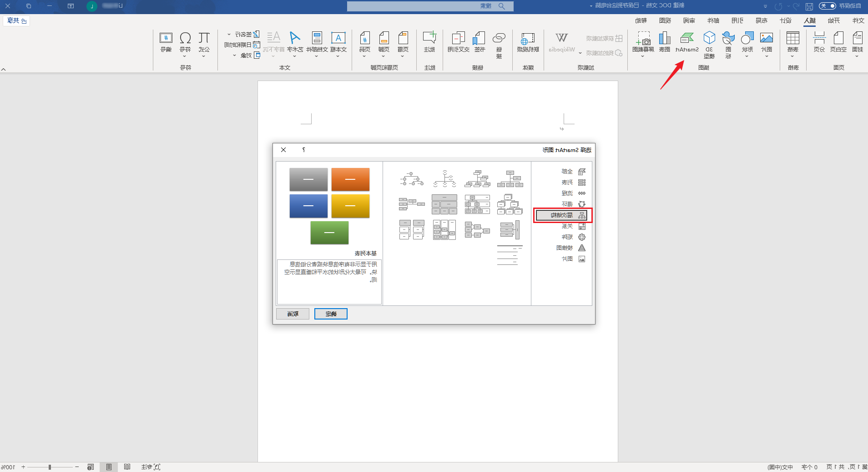Switch to the 视图 View tab
Viewport: 868px width, 472px height.
[665, 20]
